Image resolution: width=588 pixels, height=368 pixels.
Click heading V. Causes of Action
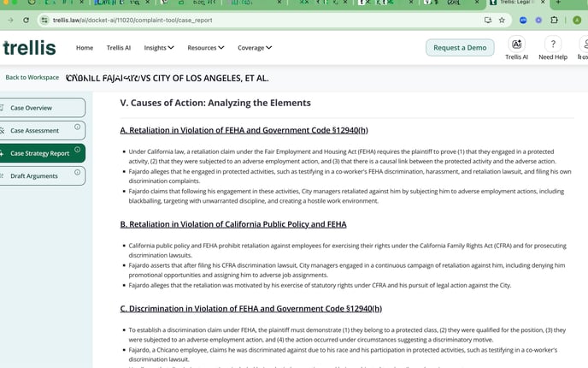coord(215,103)
